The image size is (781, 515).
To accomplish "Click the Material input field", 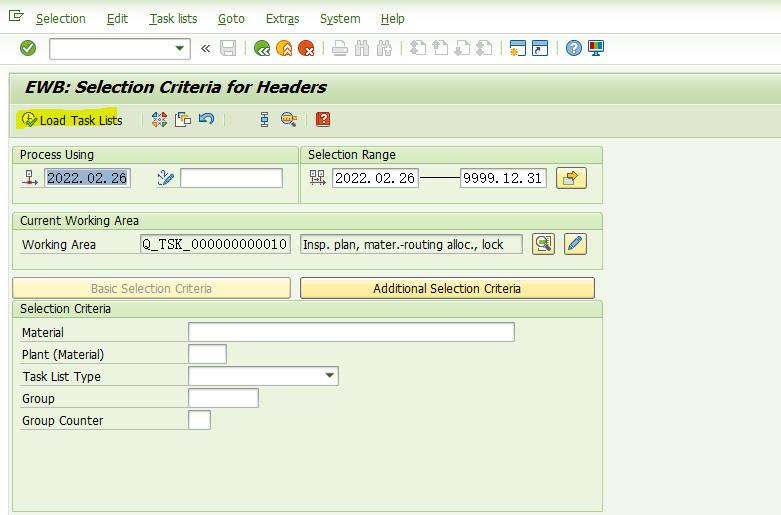I will pos(351,332).
